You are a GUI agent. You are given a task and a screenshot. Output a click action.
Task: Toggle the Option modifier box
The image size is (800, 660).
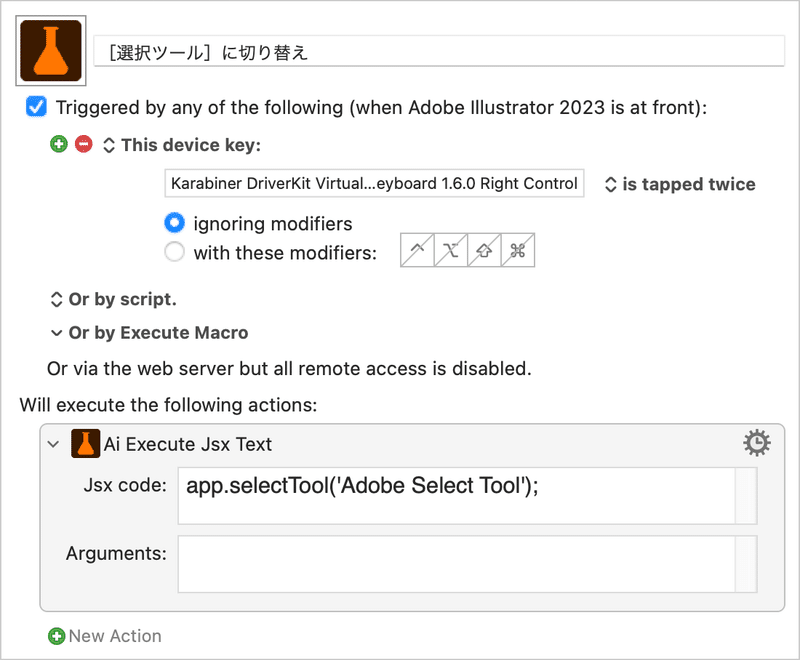coord(451,250)
